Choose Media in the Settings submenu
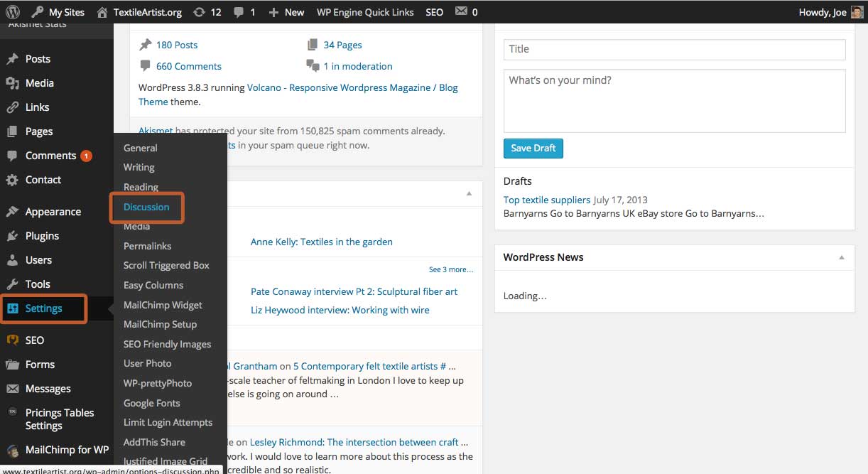This screenshot has width=868, height=474. (136, 226)
